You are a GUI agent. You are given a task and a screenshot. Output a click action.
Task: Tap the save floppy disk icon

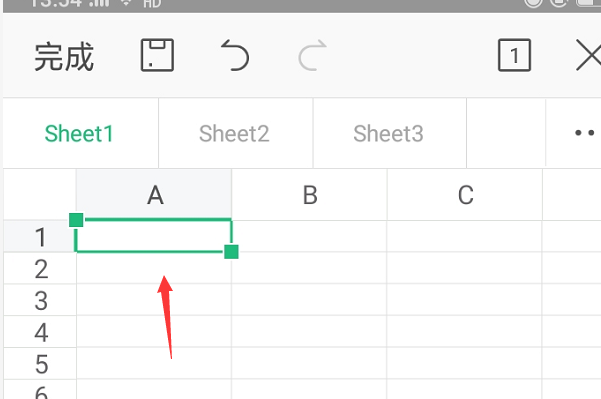click(157, 55)
